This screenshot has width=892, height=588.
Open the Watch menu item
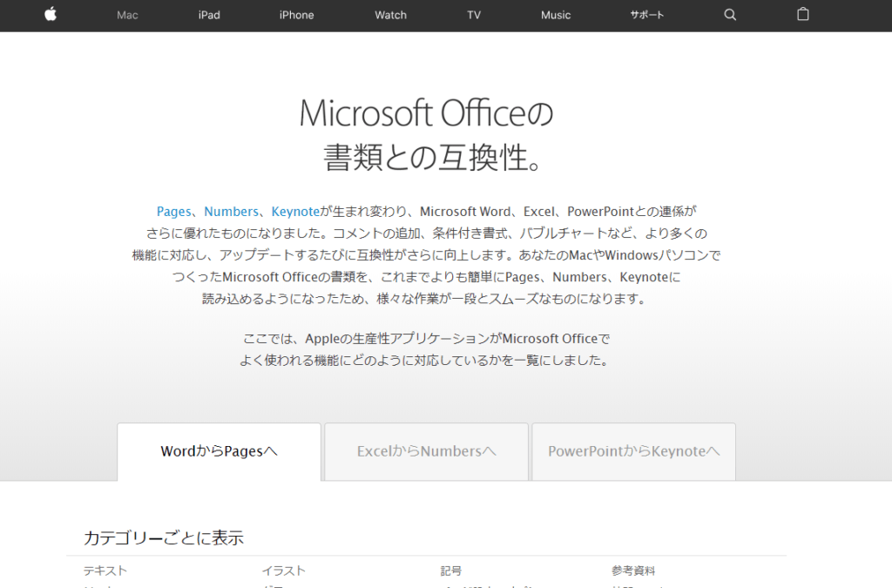[x=390, y=16]
